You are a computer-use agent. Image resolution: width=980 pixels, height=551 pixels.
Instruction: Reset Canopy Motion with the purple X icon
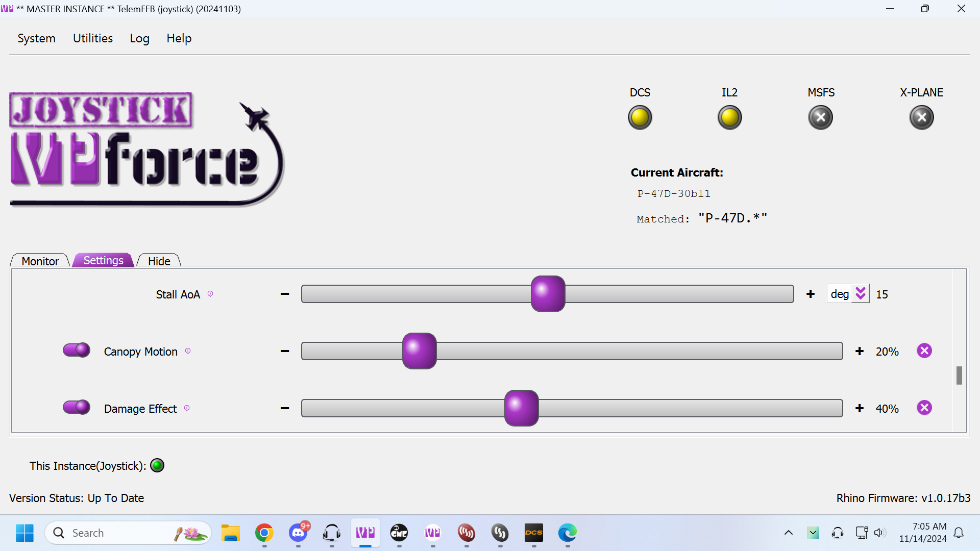(x=924, y=351)
